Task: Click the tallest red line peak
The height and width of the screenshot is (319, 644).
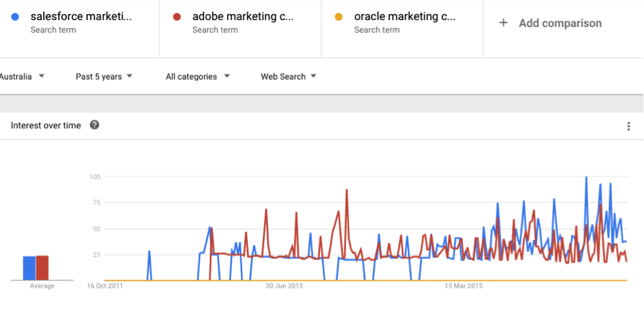Action: coord(347,190)
